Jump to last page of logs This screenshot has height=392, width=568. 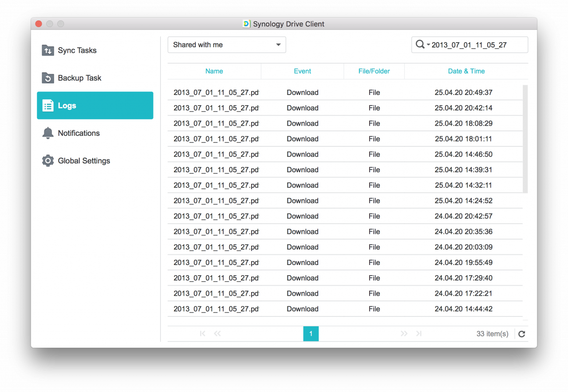coord(418,334)
